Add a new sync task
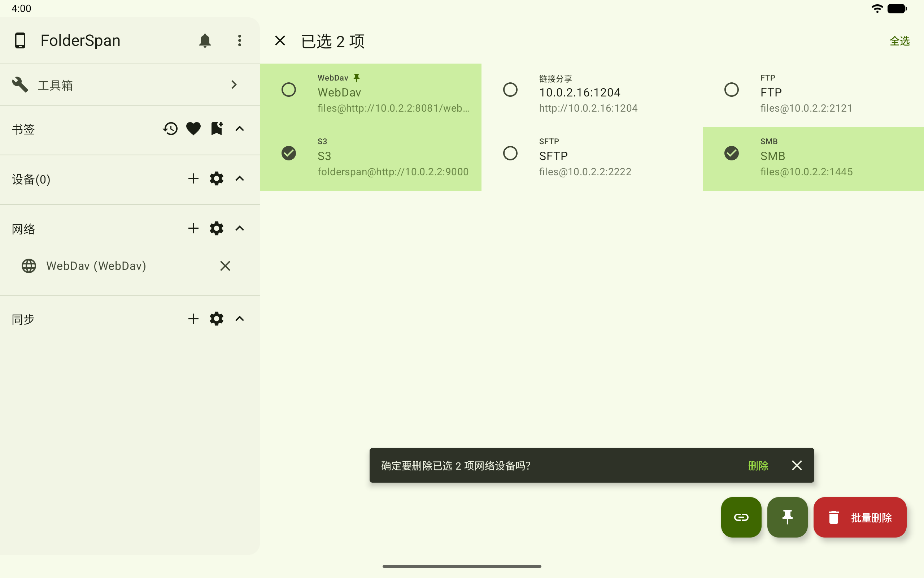This screenshot has width=924, height=578. tap(193, 319)
